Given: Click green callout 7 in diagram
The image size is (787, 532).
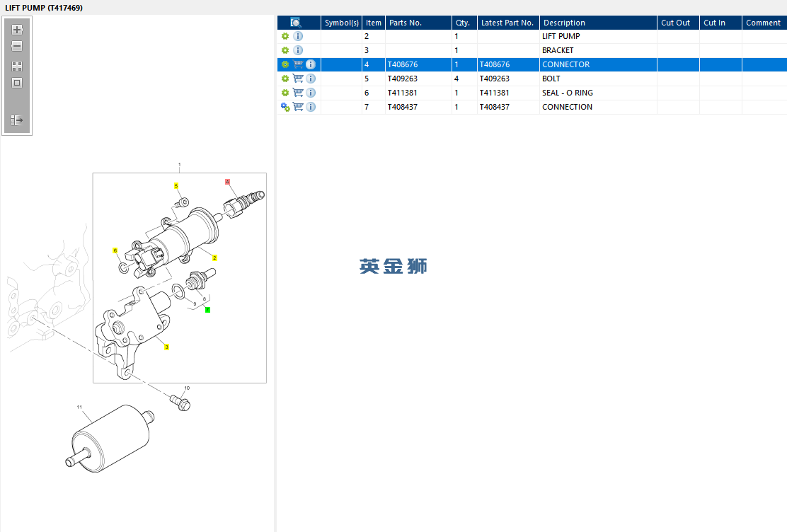Looking at the screenshot, I should tap(207, 310).
